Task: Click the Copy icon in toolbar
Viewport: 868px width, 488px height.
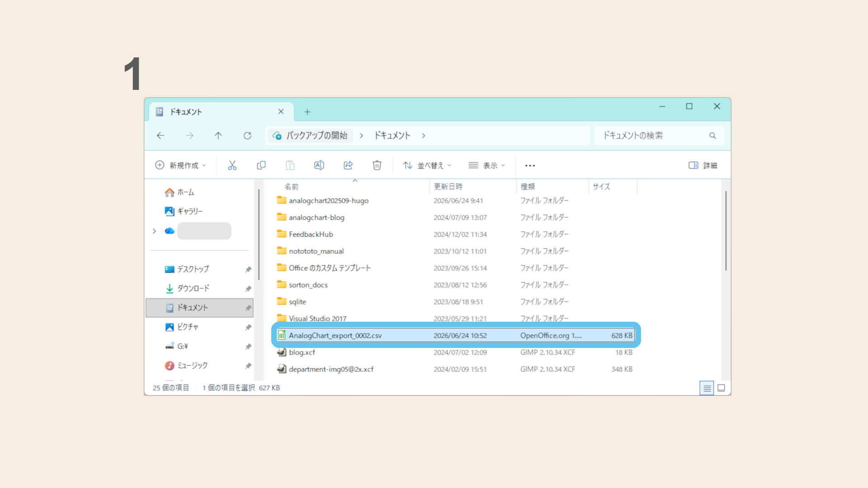Action: 261,165
